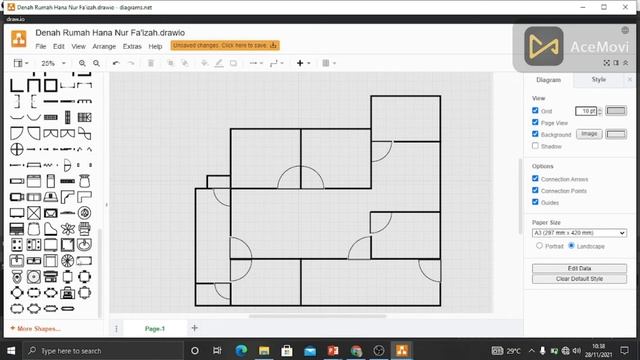Click the Zoom Out magnifier icon
The image size is (640, 360).
[96, 63]
